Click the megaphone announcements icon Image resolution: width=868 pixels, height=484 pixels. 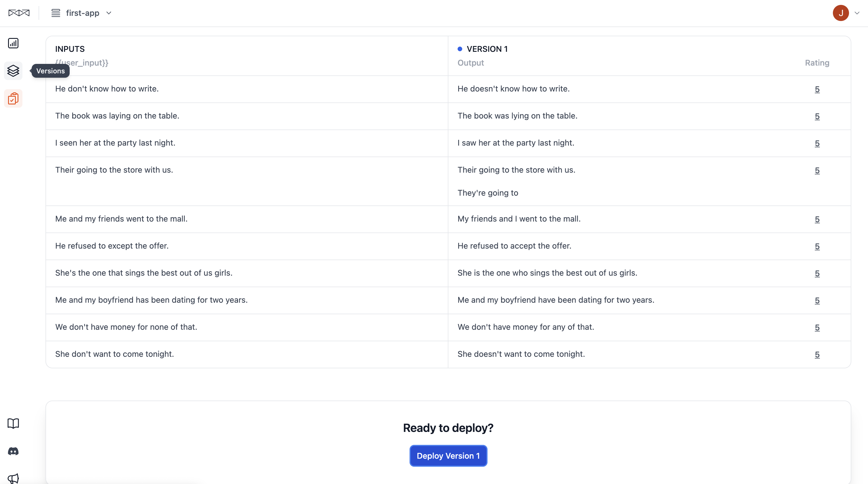[13, 478]
